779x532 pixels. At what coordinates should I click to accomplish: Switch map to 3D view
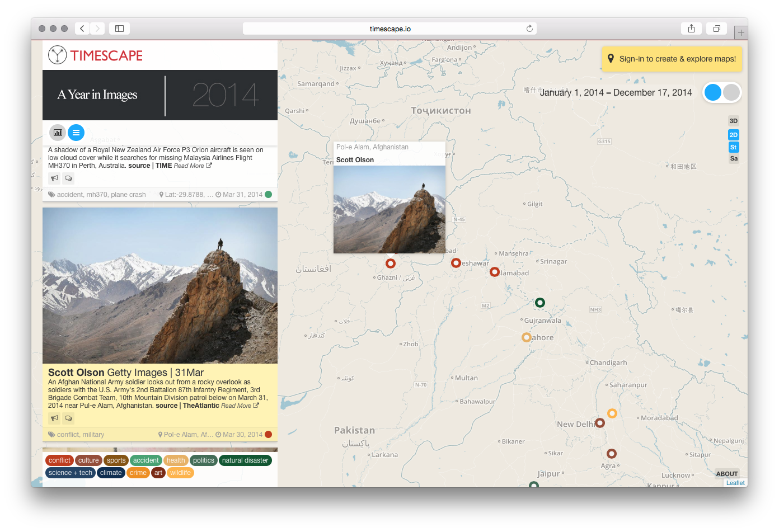click(733, 121)
